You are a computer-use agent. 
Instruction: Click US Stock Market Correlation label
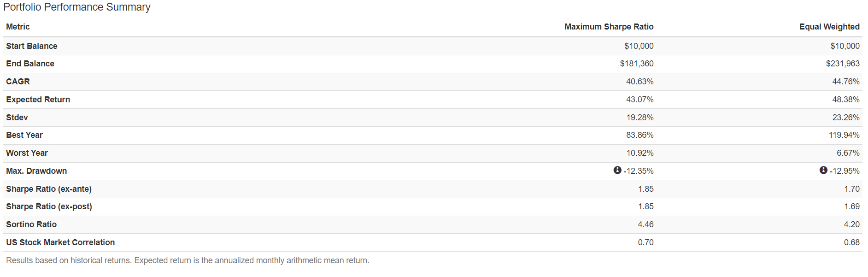point(60,242)
